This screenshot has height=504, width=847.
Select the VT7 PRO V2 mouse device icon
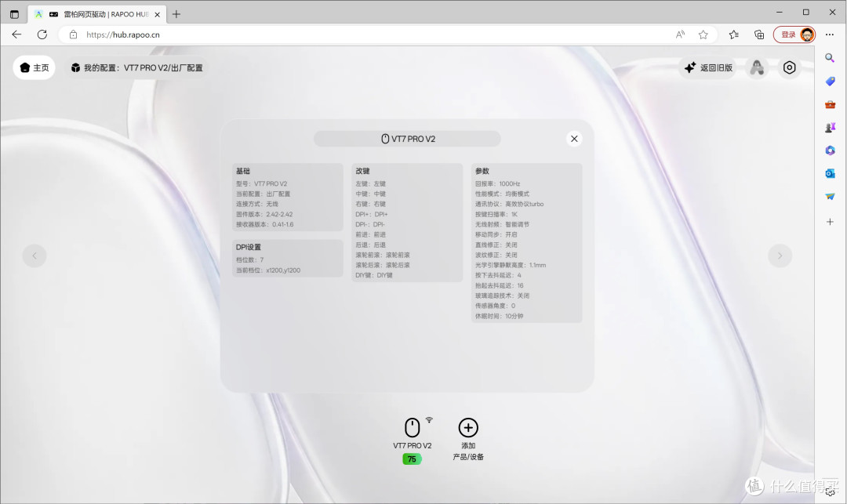point(413,427)
